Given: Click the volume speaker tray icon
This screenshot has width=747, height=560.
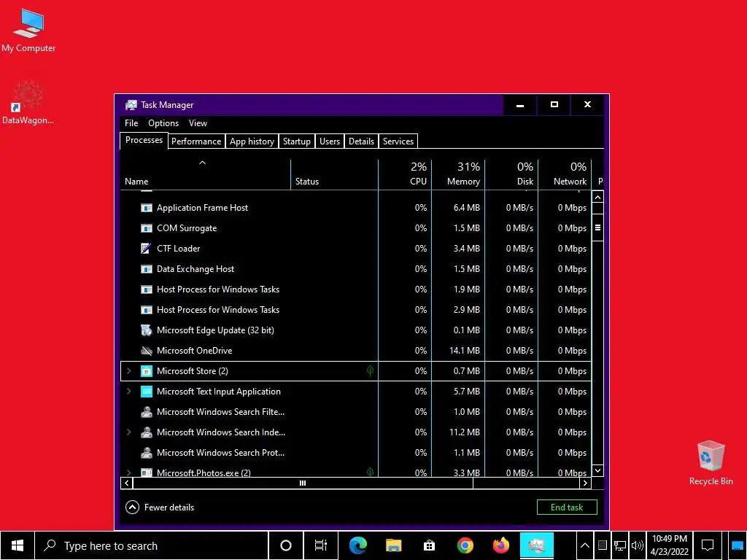Looking at the screenshot, I should (x=637, y=545).
